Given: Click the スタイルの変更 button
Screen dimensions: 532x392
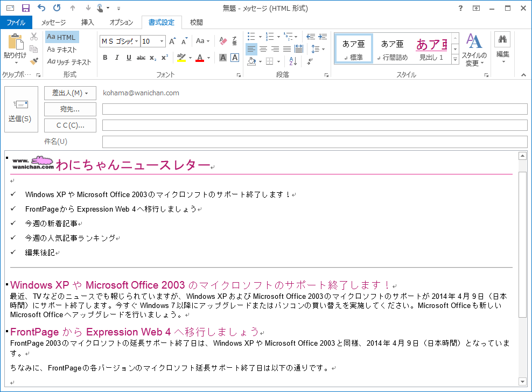Looking at the screenshot, I should pos(474,50).
